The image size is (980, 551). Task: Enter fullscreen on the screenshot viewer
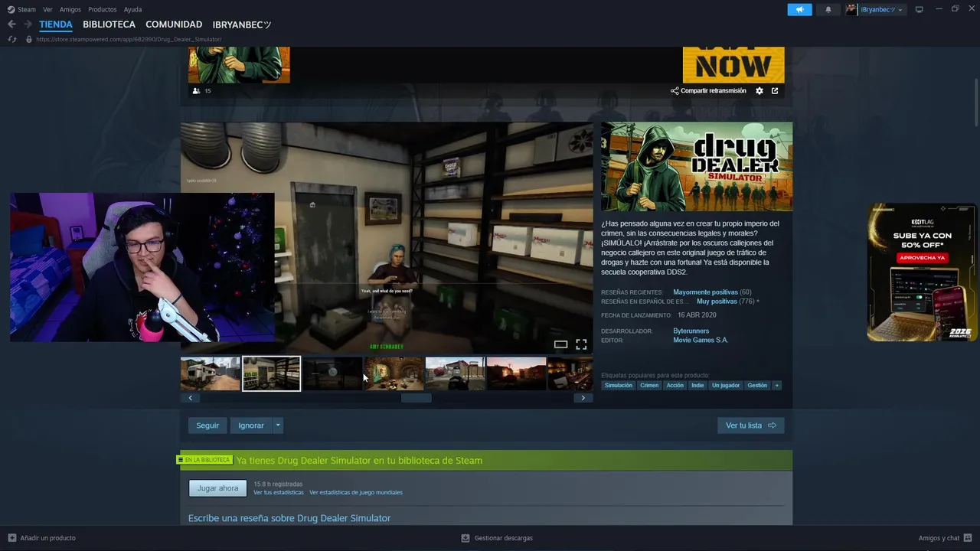point(581,344)
